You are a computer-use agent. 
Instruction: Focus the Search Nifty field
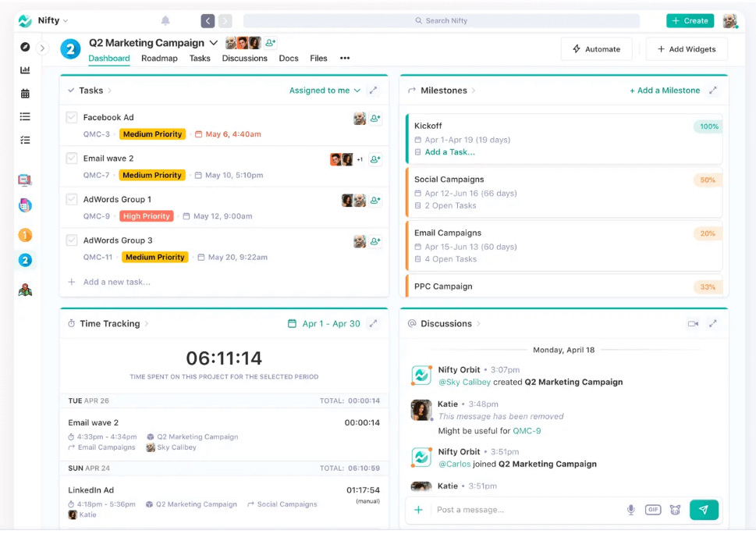(x=441, y=21)
